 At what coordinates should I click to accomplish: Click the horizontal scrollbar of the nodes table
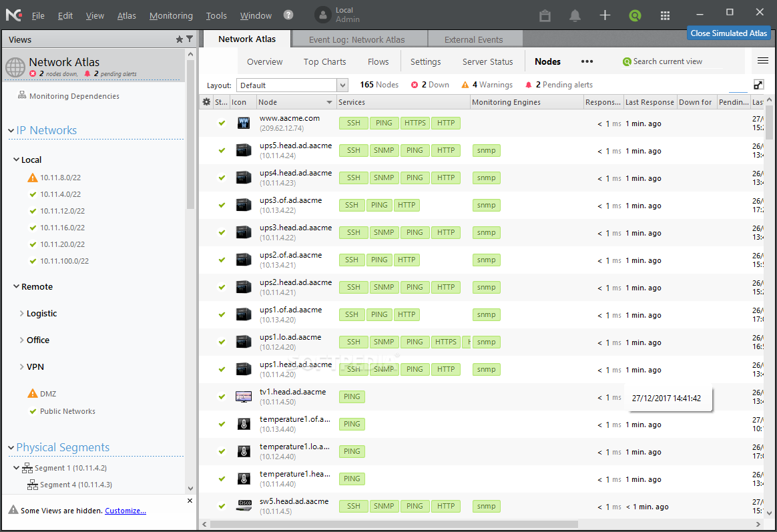[394, 524]
